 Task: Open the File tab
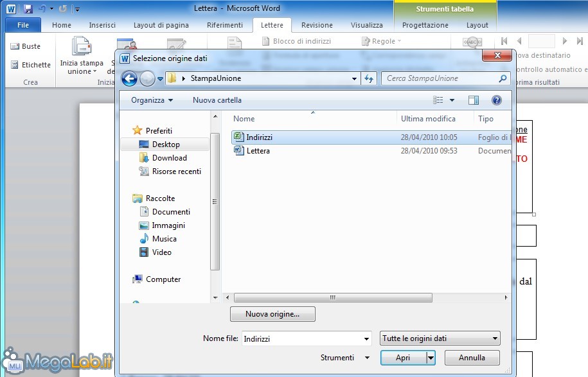coord(22,25)
